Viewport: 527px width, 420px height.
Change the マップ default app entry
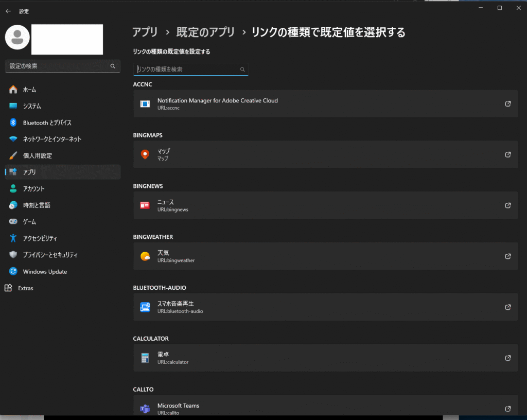[x=325, y=154]
